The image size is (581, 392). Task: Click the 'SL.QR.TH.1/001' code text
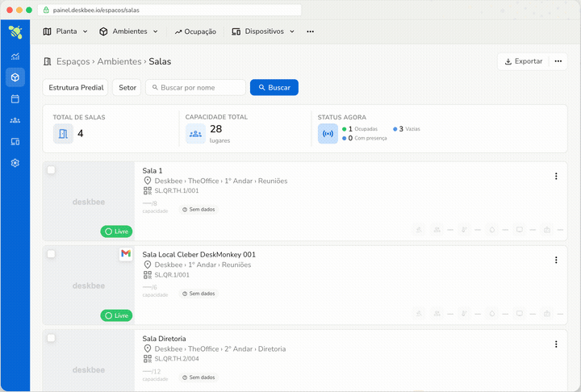(177, 191)
